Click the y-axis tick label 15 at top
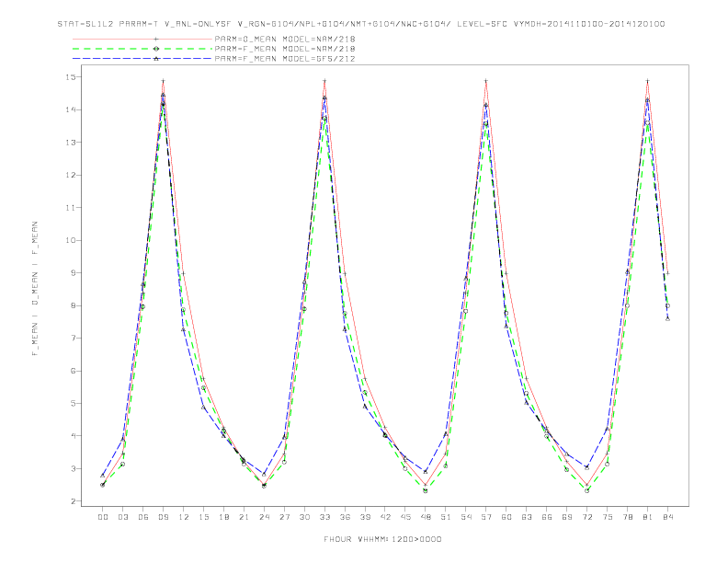Screen dimensions: 728x563 pos(71,77)
